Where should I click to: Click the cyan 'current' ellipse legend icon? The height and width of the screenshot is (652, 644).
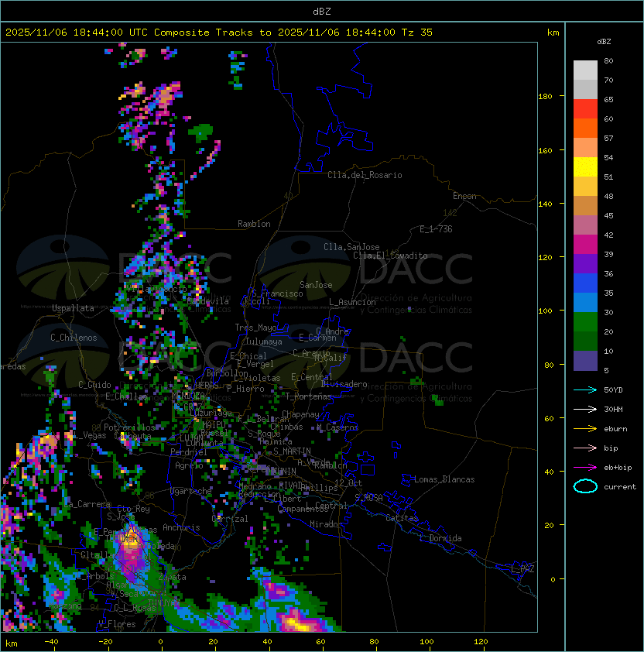(x=585, y=486)
